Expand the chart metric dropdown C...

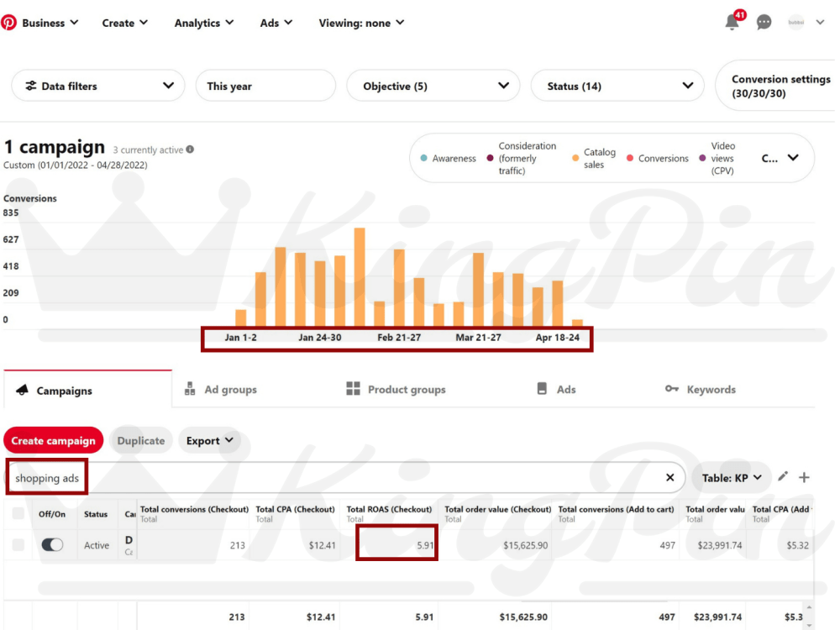point(780,158)
